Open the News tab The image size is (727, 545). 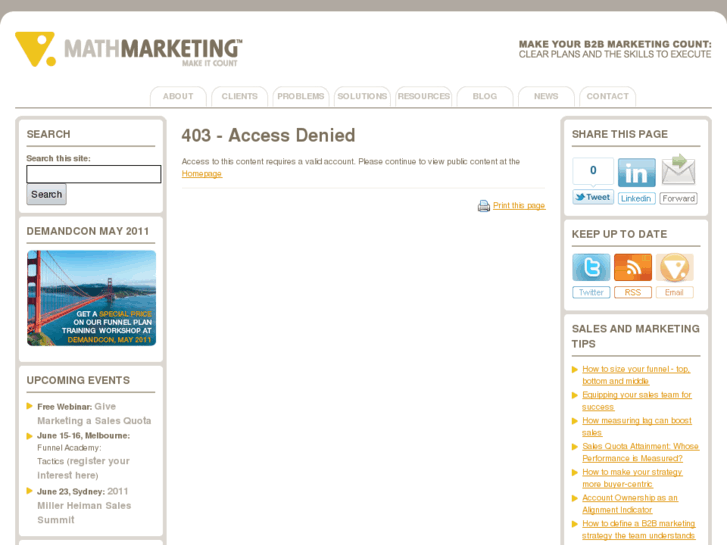click(x=546, y=96)
